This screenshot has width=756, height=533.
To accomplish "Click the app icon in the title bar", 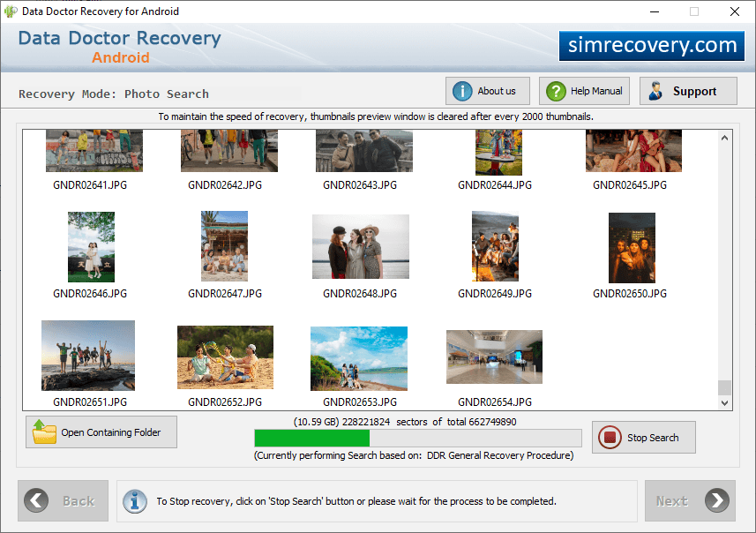I will (x=11, y=11).
